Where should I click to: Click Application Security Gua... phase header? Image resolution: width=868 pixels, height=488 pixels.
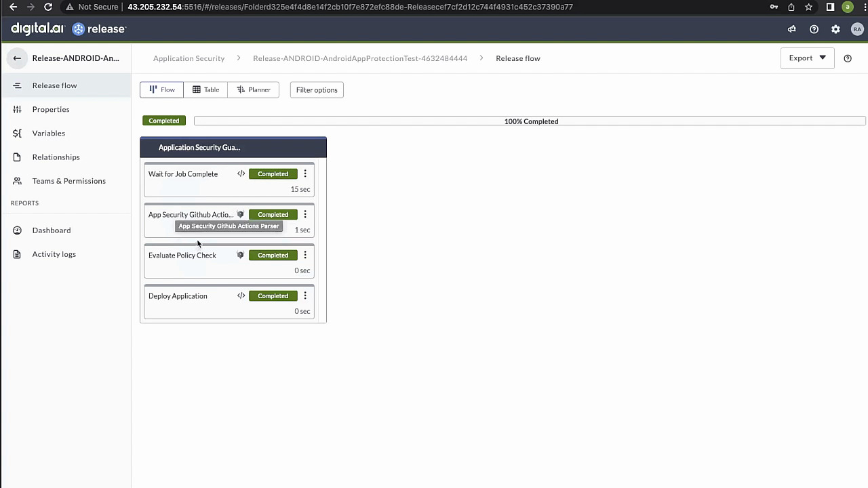[x=233, y=147]
